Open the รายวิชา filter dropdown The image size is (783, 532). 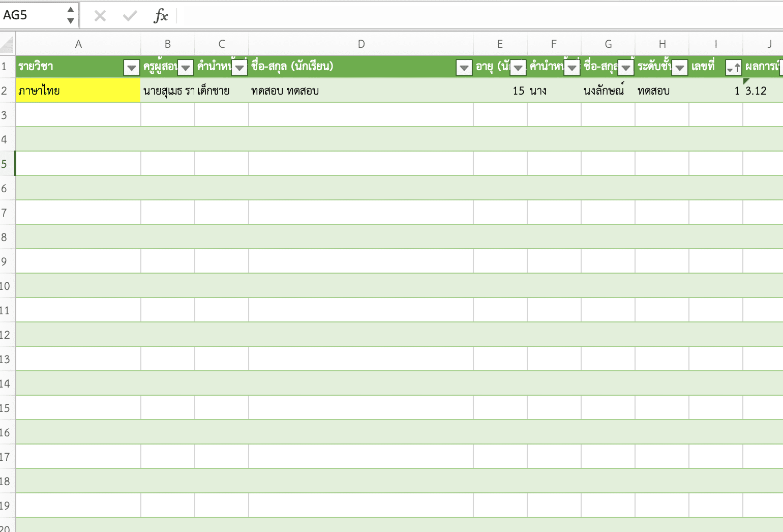coord(132,67)
